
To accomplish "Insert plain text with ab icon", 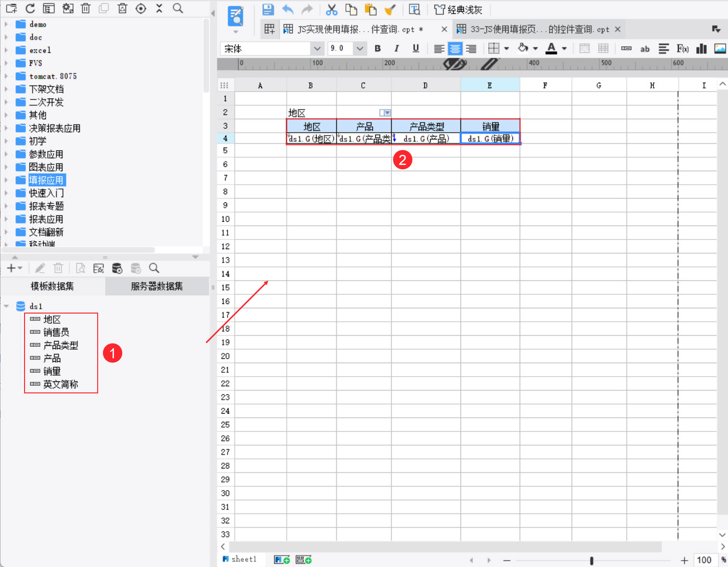I will click(645, 49).
